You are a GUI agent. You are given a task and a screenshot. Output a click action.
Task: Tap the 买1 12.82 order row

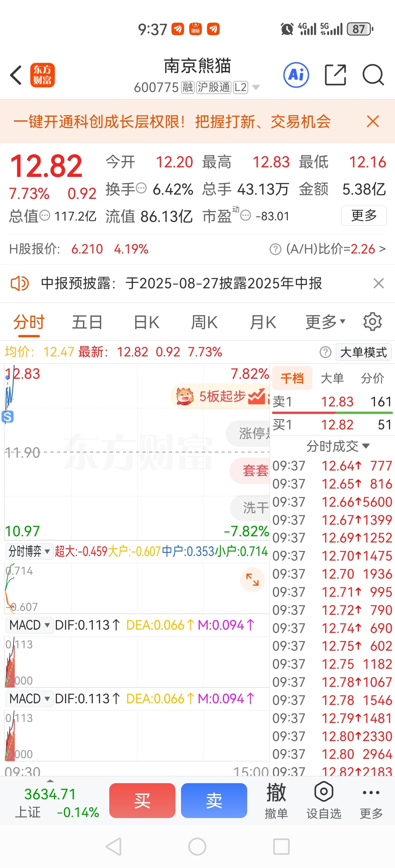click(332, 425)
